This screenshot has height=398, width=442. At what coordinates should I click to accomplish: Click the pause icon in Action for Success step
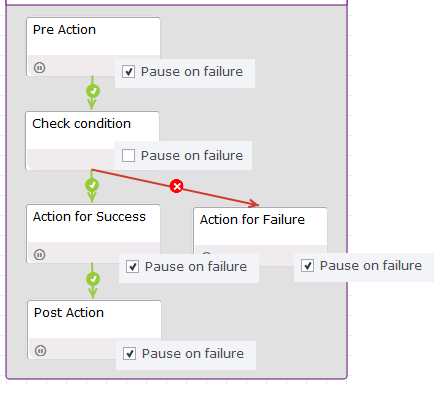pos(39,255)
